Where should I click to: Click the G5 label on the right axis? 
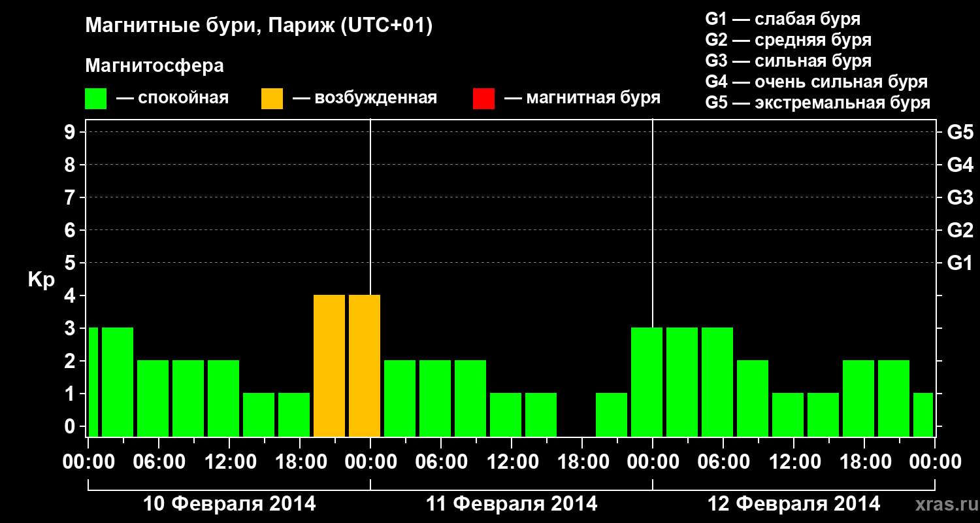[x=960, y=132]
